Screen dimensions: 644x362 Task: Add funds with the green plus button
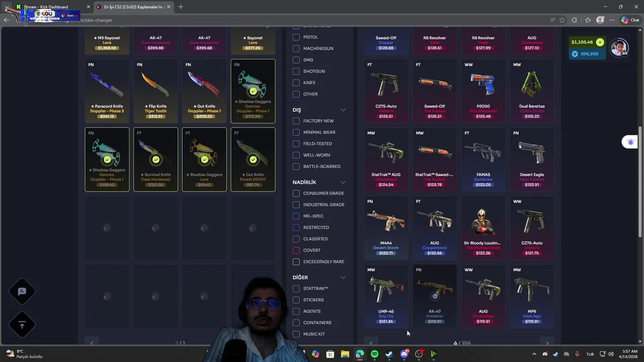pos(600,42)
